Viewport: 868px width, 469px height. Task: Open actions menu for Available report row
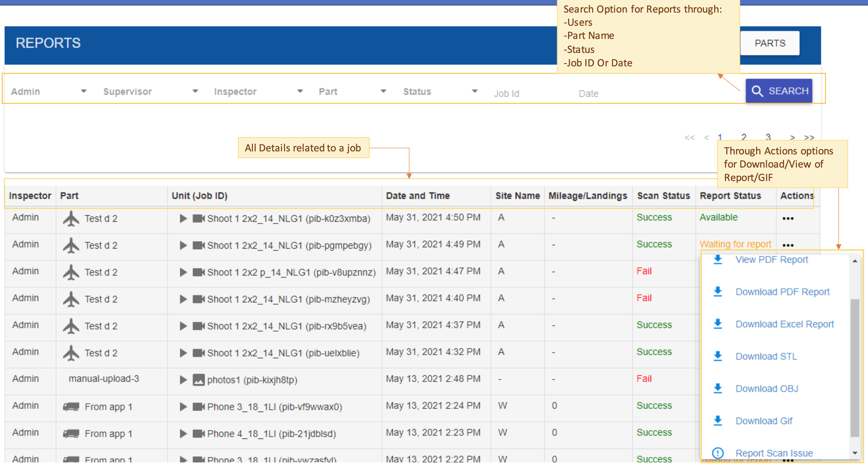787,219
